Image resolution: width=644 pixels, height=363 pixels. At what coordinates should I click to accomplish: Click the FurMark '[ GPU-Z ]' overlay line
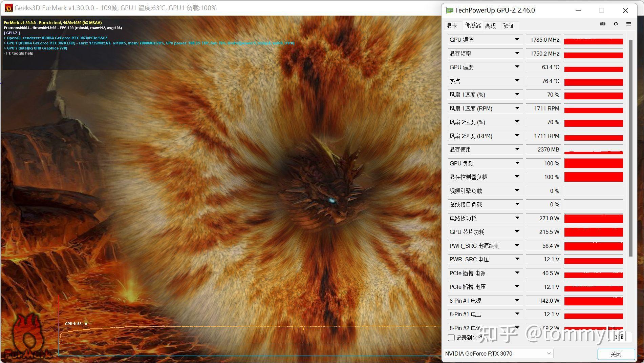(x=12, y=33)
